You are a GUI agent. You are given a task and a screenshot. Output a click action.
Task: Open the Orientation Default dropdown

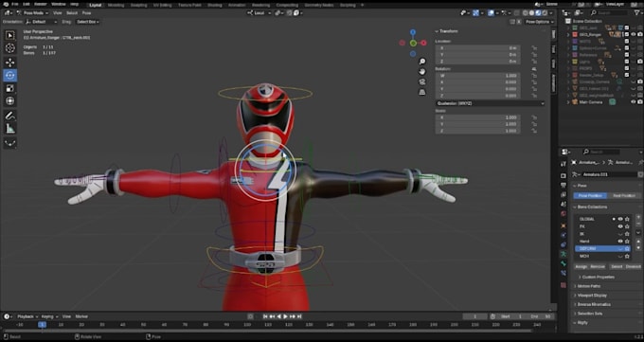[x=41, y=22]
